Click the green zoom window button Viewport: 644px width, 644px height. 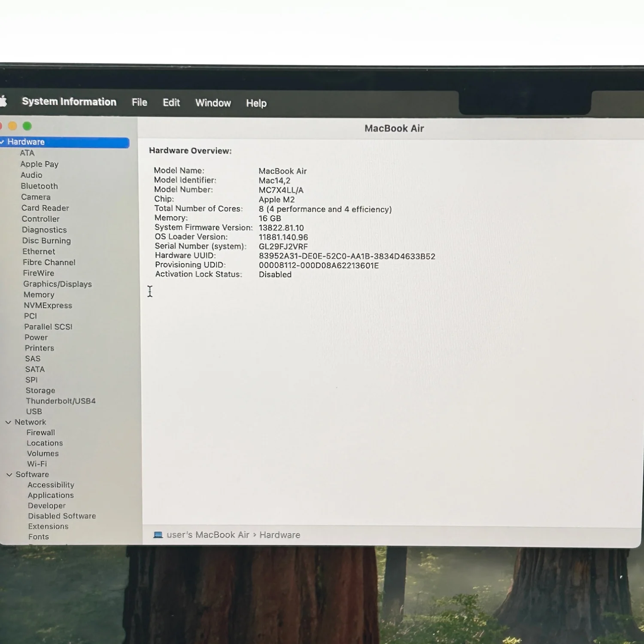(27, 126)
